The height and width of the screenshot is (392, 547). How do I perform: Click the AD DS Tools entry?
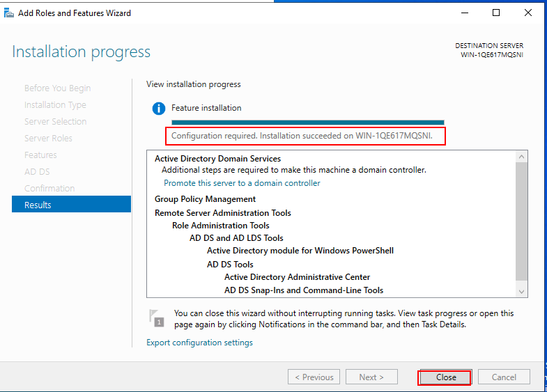tap(230, 265)
